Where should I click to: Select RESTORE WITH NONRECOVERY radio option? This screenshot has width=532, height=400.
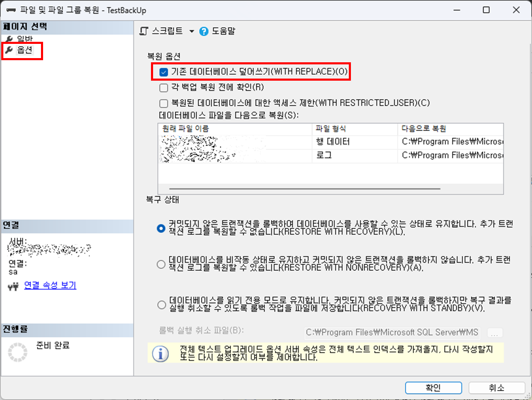click(161, 264)
